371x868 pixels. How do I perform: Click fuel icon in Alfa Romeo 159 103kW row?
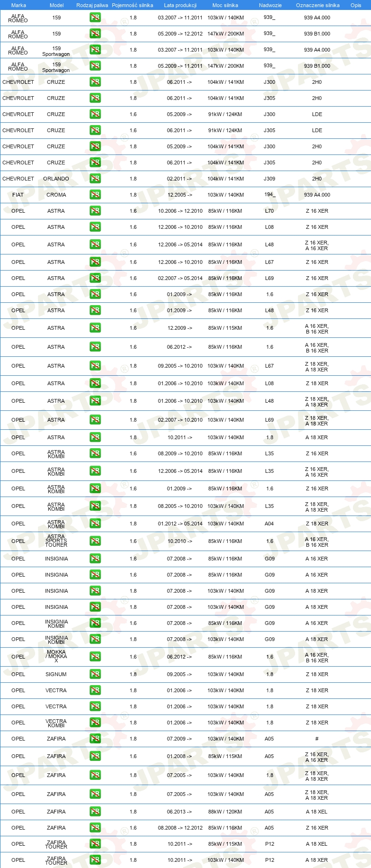(x=95, y=18)
